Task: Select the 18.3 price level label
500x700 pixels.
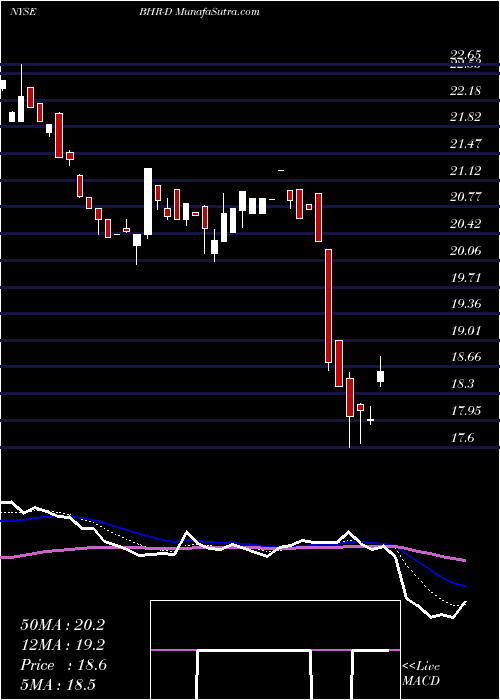Action: [462, 384]
